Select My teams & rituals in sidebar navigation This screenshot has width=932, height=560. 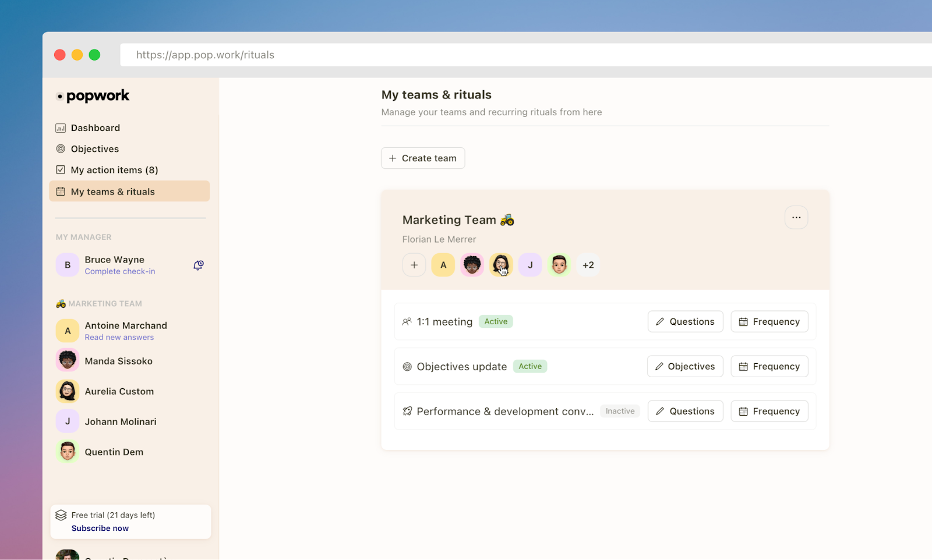tap(112, 191)
